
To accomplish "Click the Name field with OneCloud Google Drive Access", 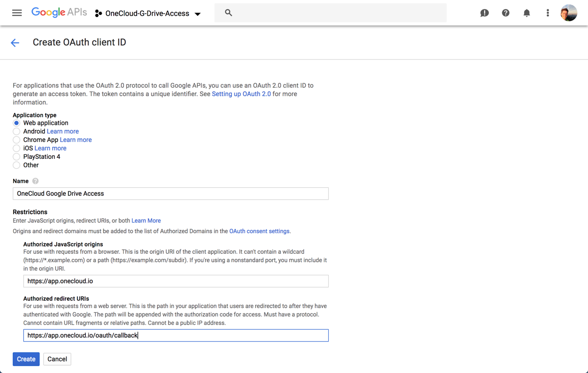I will click(x=171, y=194).
